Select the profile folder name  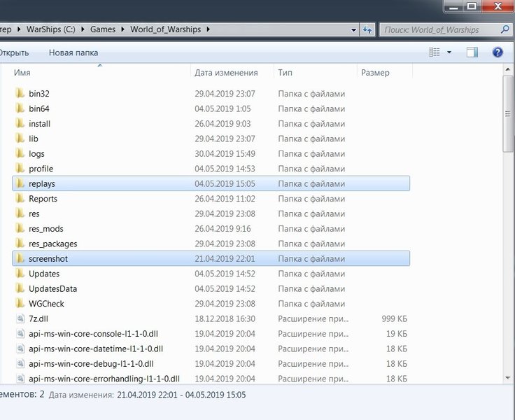click(x=41, y=169)
